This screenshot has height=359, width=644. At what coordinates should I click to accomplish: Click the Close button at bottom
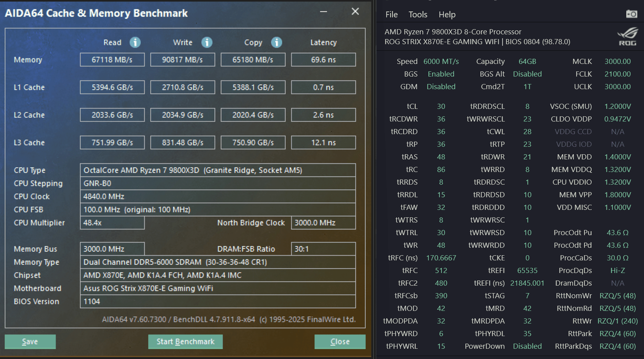pyautogui.click(x=340, y=342)
